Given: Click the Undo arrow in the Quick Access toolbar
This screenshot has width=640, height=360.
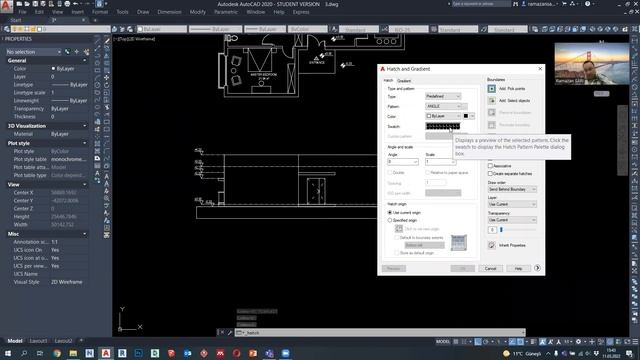Looking at the screenshot, I should (76, 4).
